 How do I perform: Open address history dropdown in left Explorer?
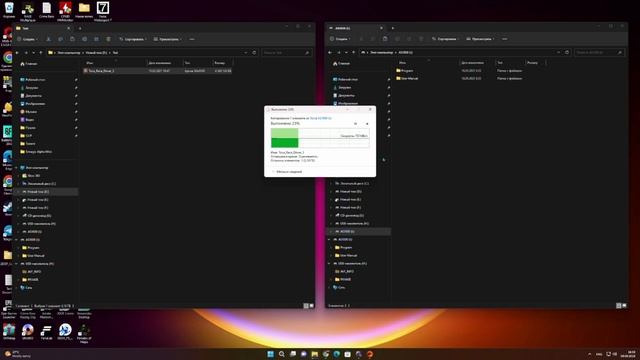[246, 53]
